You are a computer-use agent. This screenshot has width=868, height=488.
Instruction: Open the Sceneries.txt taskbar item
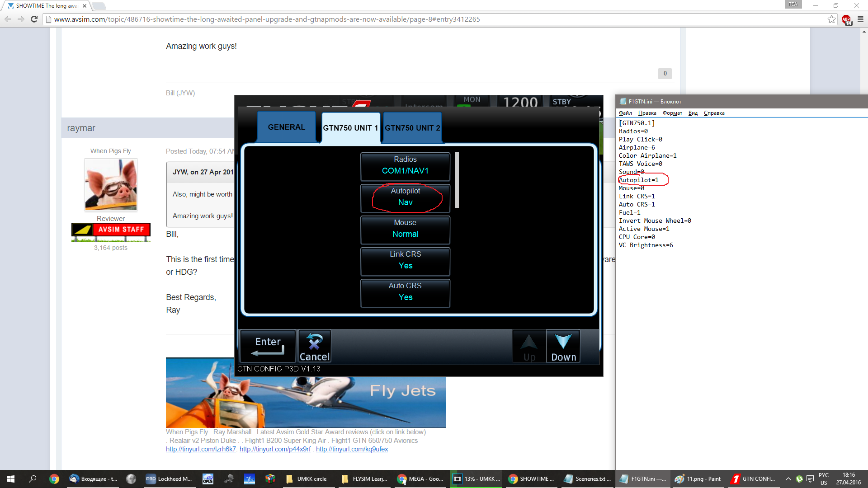pyautogui.click(x=588, y=479)
